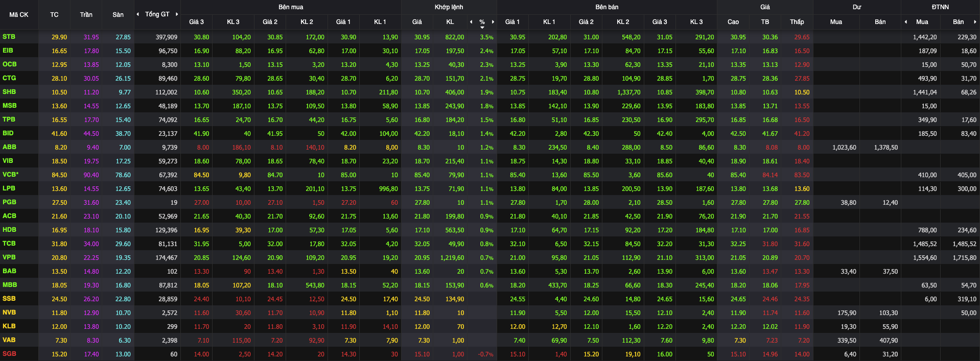Click Mua header under Dư
The width and height of the screenshot is (980, 361).
coord(836,22)
